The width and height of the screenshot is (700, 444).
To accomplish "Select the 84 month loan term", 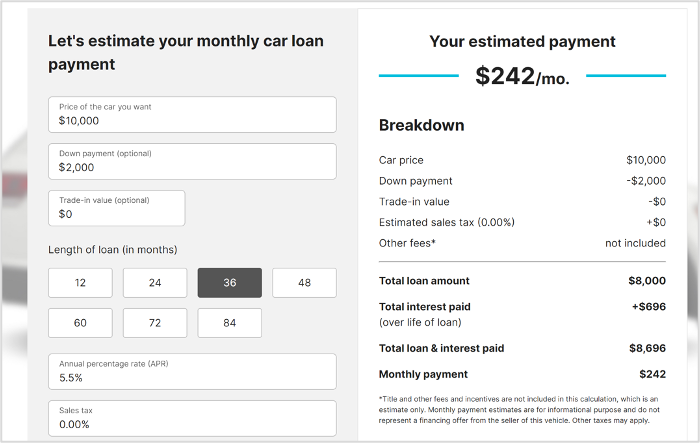I will point(230,323).
